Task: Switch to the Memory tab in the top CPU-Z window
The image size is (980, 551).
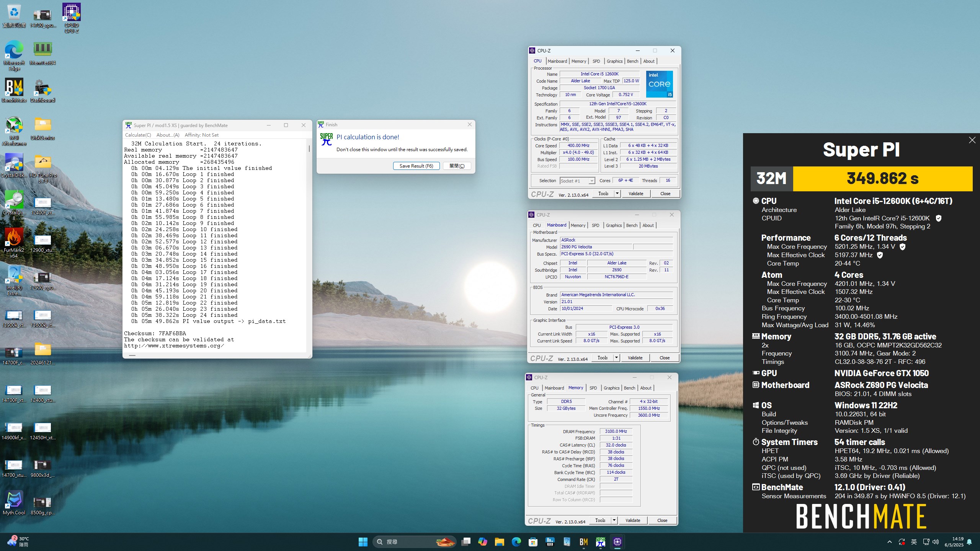Action: click(x=578, y=61)
